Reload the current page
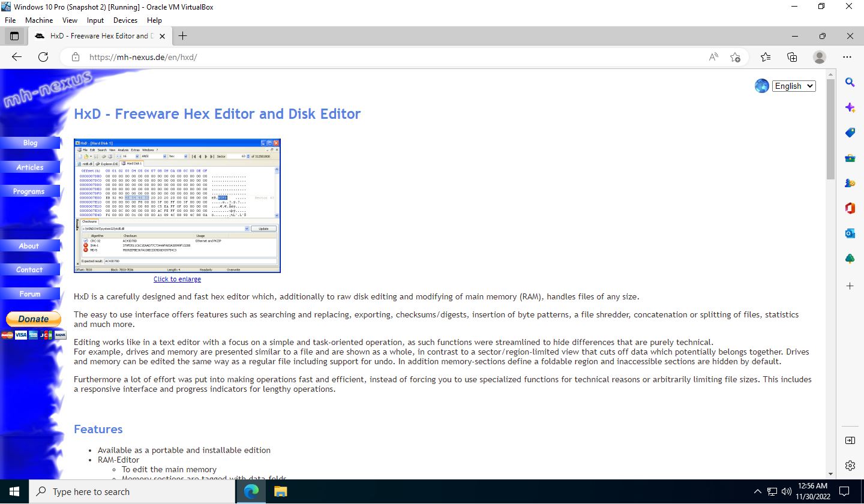 pyautogui.click(x=43, y=57)
